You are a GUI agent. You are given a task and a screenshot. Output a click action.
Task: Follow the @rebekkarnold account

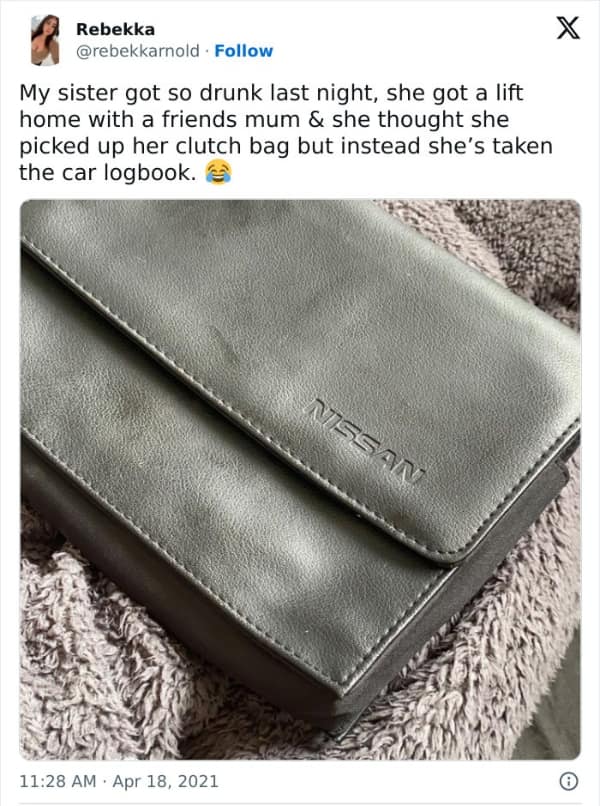(243, 51)
